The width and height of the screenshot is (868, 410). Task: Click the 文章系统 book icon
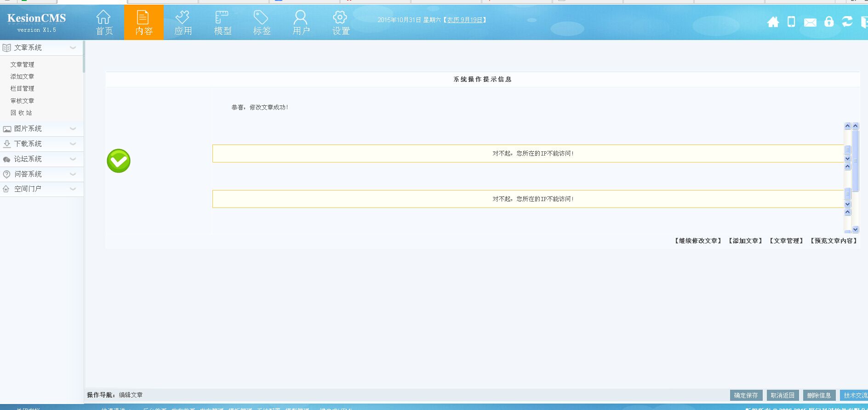click(6, 48)
